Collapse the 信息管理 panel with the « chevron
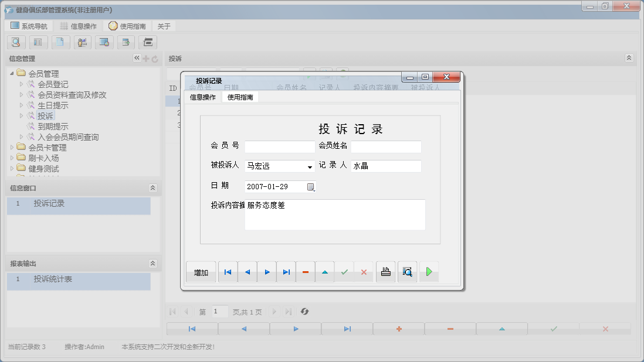Viewport: 644px width, 362px height. coord(136,58)
